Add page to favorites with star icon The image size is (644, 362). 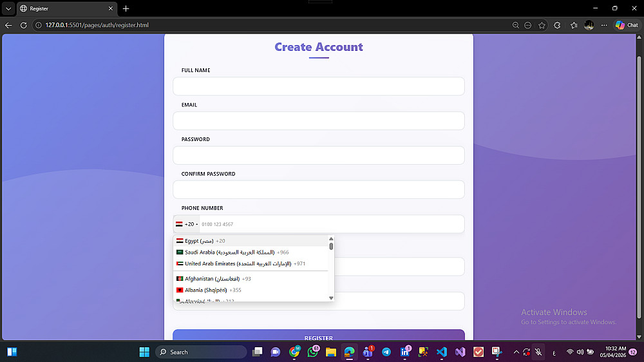tap(542, 25)
